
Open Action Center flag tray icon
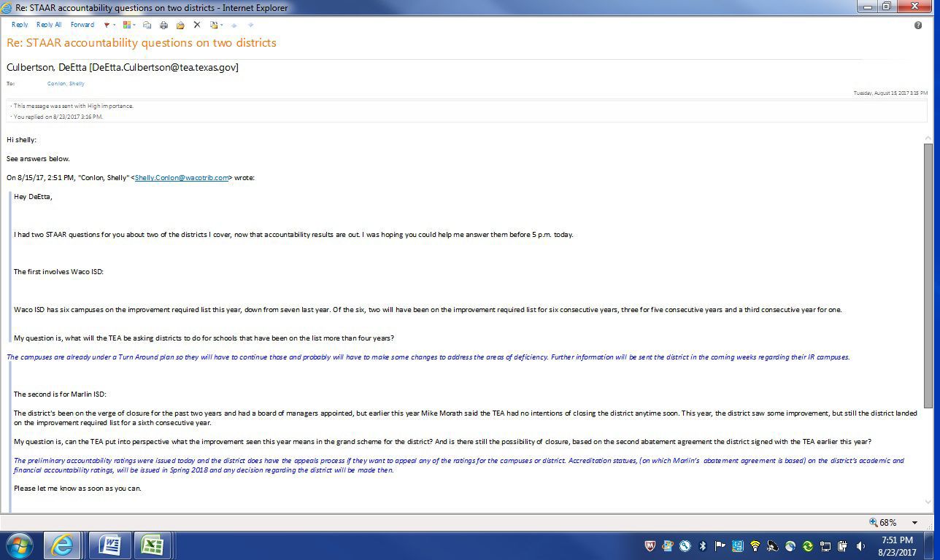click(720, 545)
